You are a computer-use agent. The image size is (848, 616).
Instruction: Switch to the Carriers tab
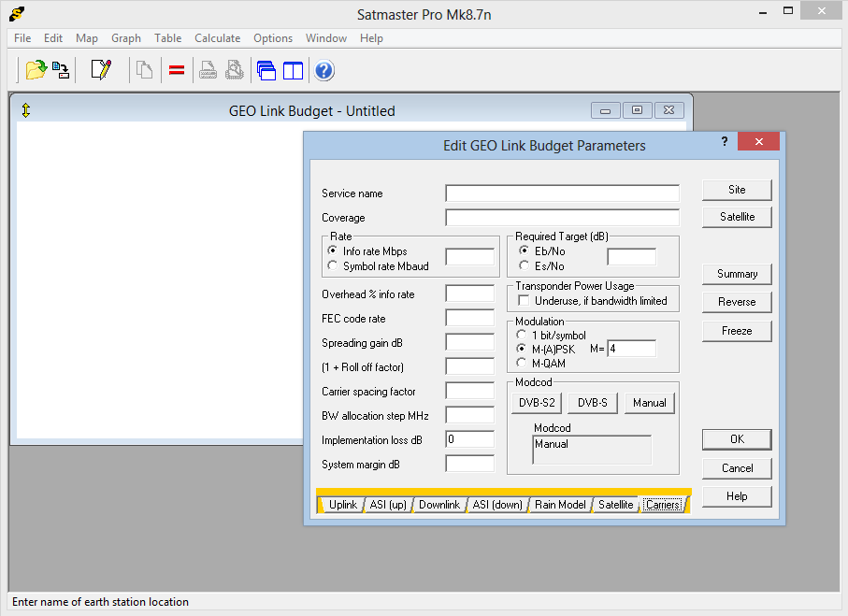663,505
